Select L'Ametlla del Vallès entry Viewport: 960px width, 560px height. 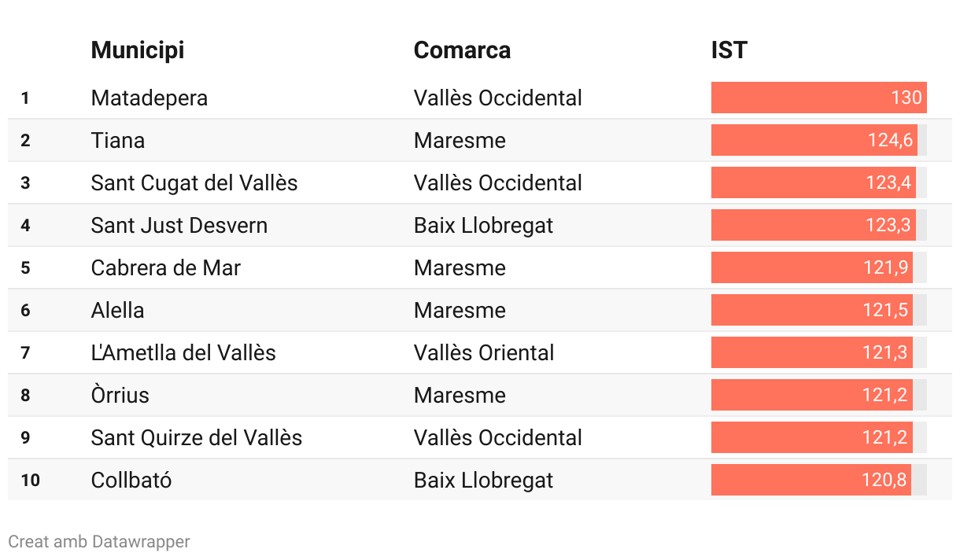point(183,353)
